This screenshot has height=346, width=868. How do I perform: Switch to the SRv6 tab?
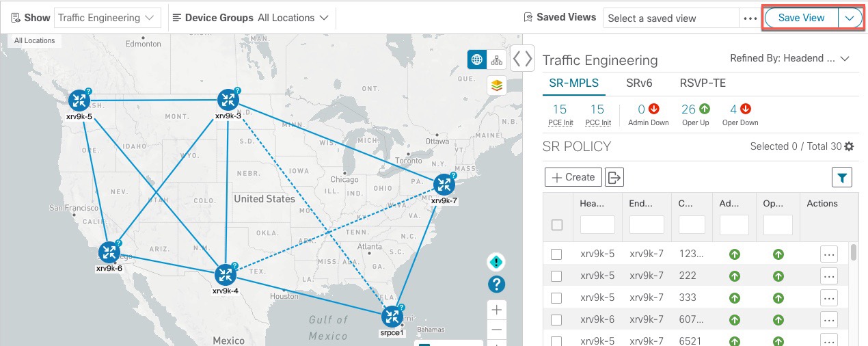(x=639, y=83)
